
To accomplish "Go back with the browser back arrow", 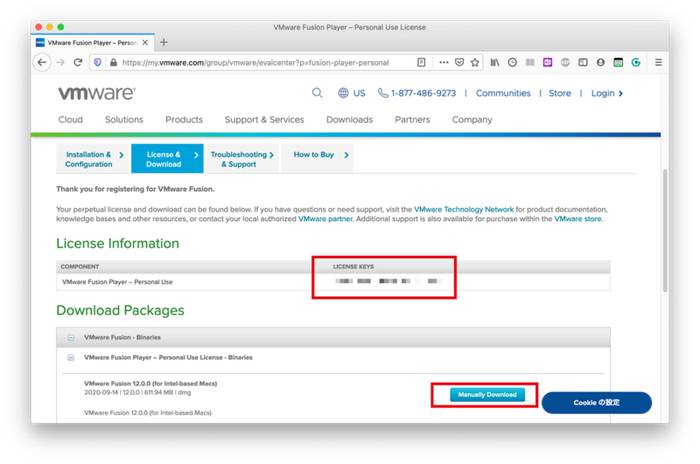I will [42, 63].
